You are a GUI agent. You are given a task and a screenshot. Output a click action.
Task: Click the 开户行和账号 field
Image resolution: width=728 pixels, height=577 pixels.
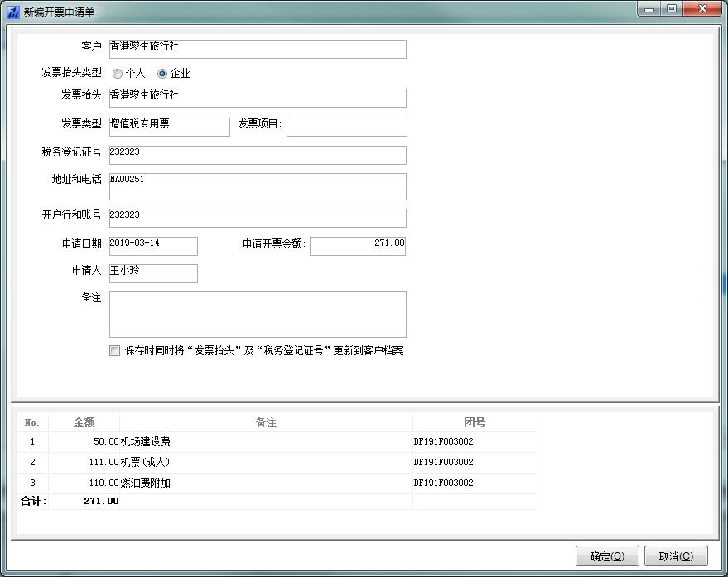click(258, 218)
